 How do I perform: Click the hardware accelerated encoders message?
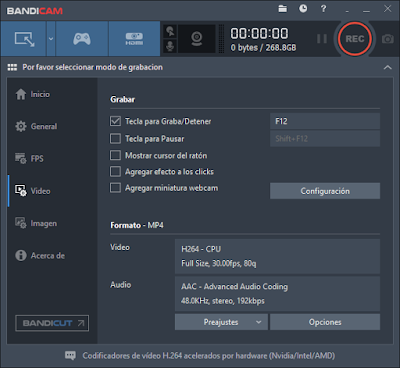click(x=209, y=356)
